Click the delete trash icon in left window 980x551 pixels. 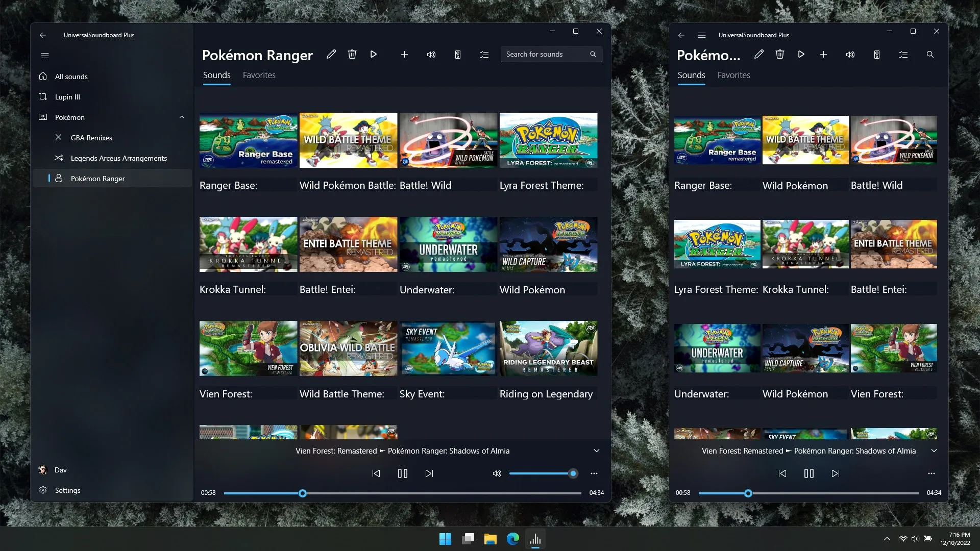tap(352, 54)
